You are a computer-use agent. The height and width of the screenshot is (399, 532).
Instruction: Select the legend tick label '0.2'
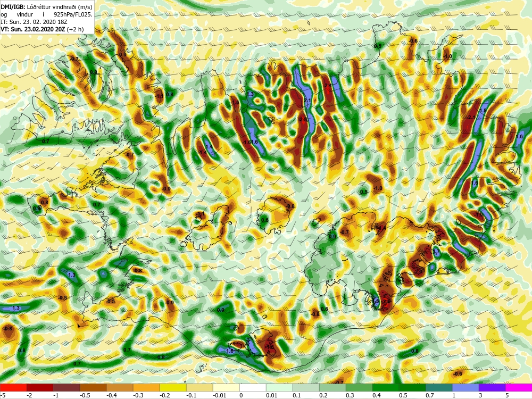pyautogui.click(x=325, y=395)
